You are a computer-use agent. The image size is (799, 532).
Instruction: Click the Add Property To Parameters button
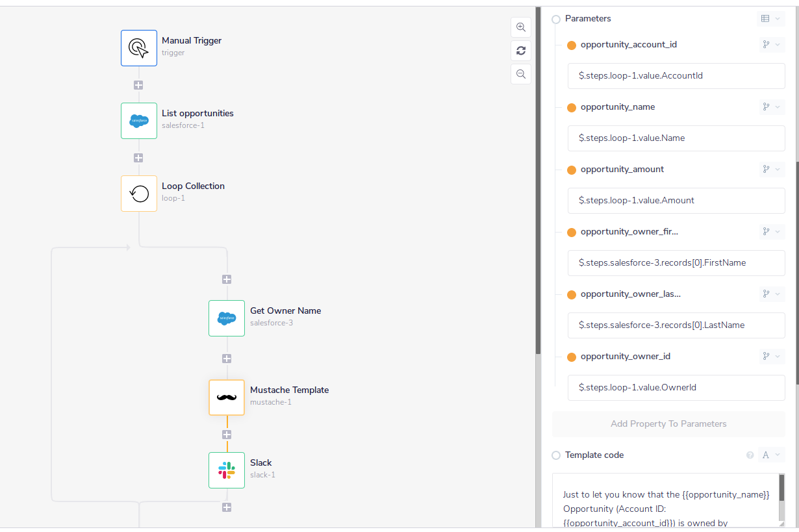point(668,424)
